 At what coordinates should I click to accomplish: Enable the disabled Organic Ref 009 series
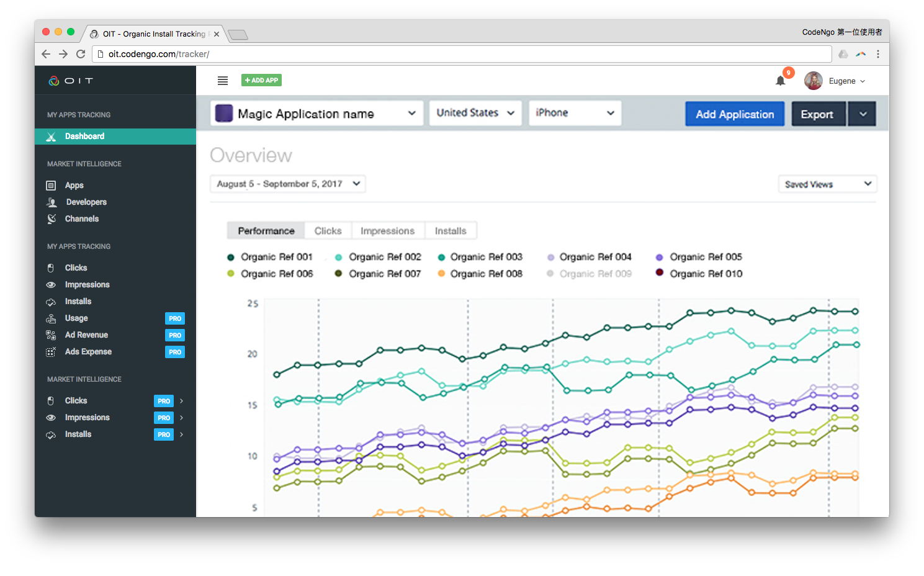(x=589, y=274)
